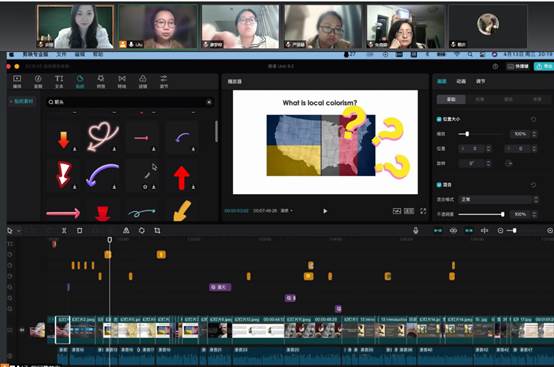Open the aspect ratio icon in player
The width and height of the screenshot is (554, 367).
point(409,211)
